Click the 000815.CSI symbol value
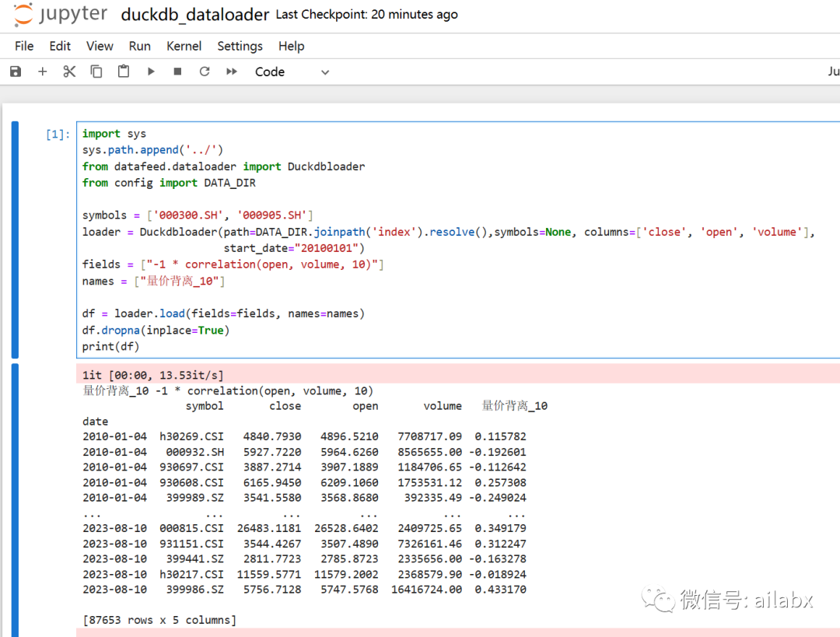This screenshot has height=637, width=840. [192, 528]
